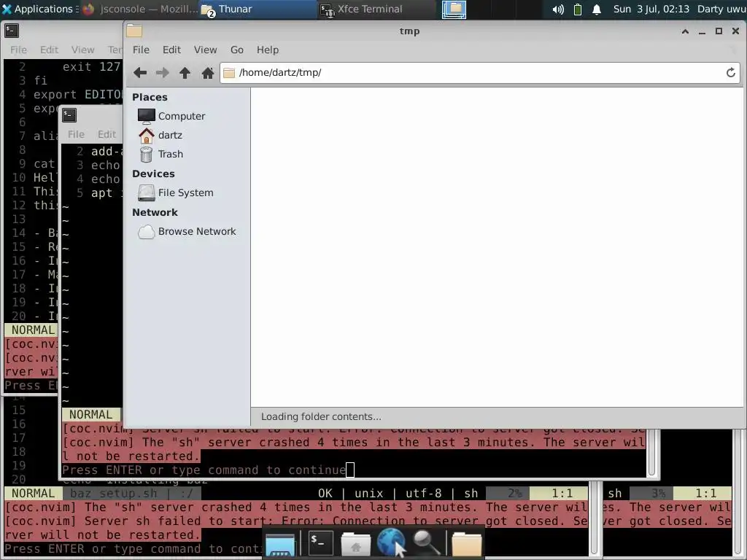747x560 pixels.
Task: Launch web browser globe in dock
Action: coord(391,542)
